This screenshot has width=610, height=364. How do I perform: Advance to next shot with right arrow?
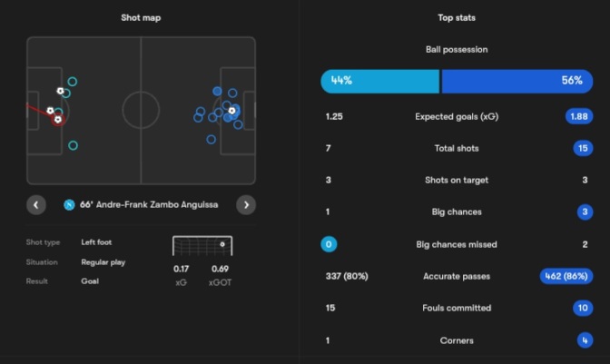click(246, 204)
